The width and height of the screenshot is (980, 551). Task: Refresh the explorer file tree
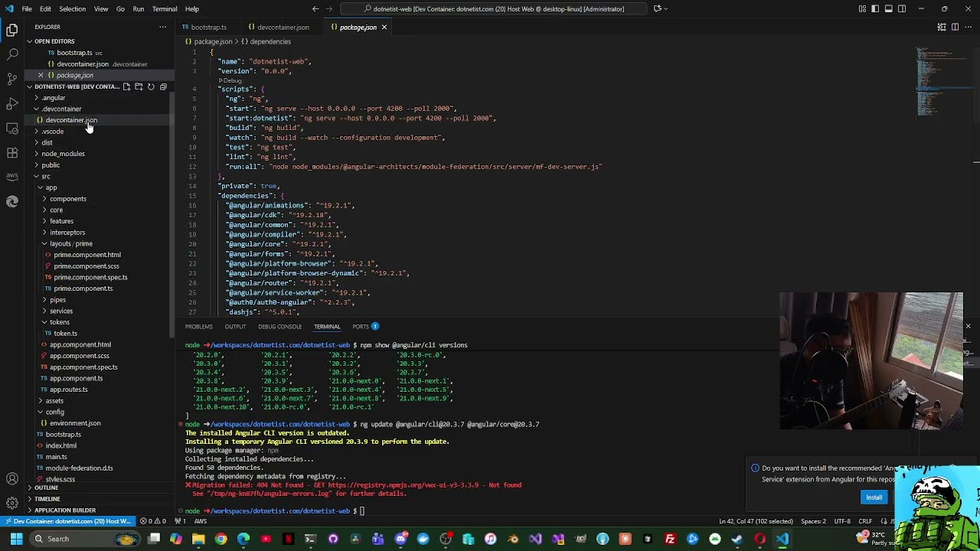tap(151, 86)
